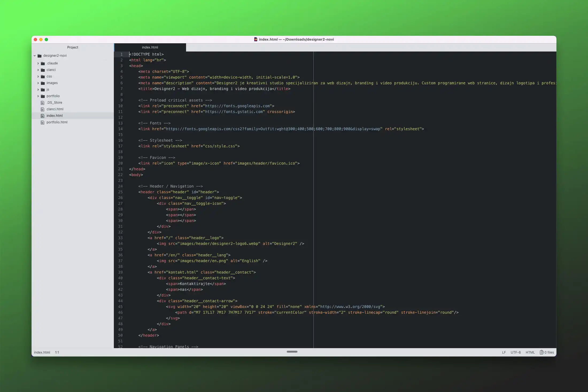Screen dimensions: 588x392
Task: Click the images folder icon
Action: click(43, 83)
